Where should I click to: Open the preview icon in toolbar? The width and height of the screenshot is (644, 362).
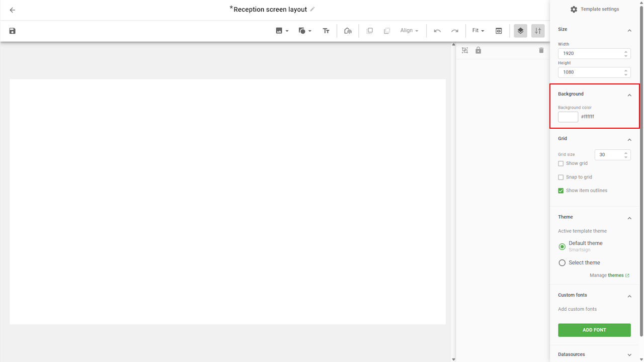tap(499, 31)
